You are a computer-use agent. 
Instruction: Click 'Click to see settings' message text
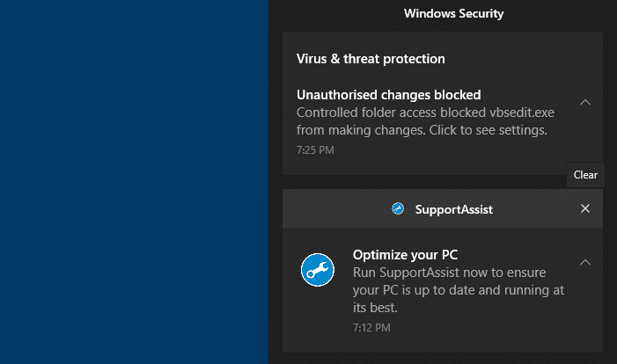click(x=488, y=130)
